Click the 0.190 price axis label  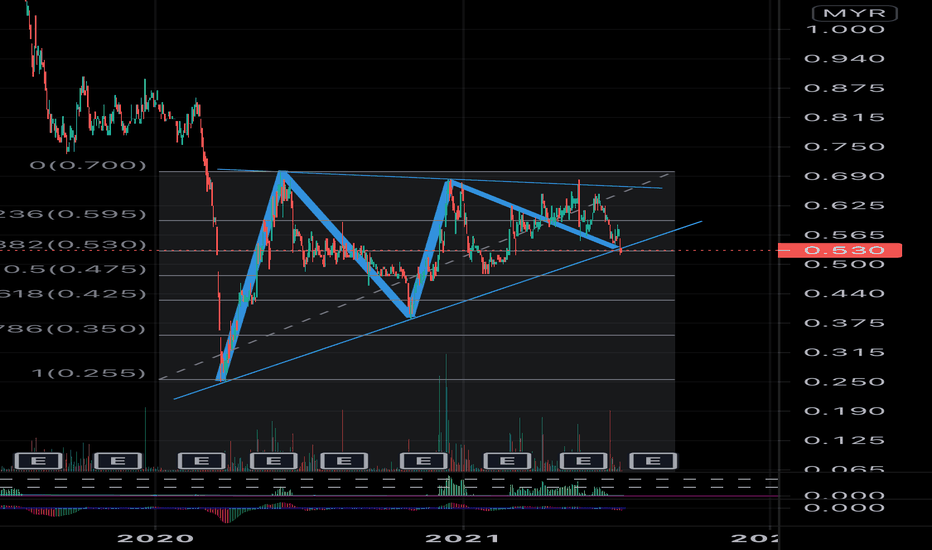(845, 411)
